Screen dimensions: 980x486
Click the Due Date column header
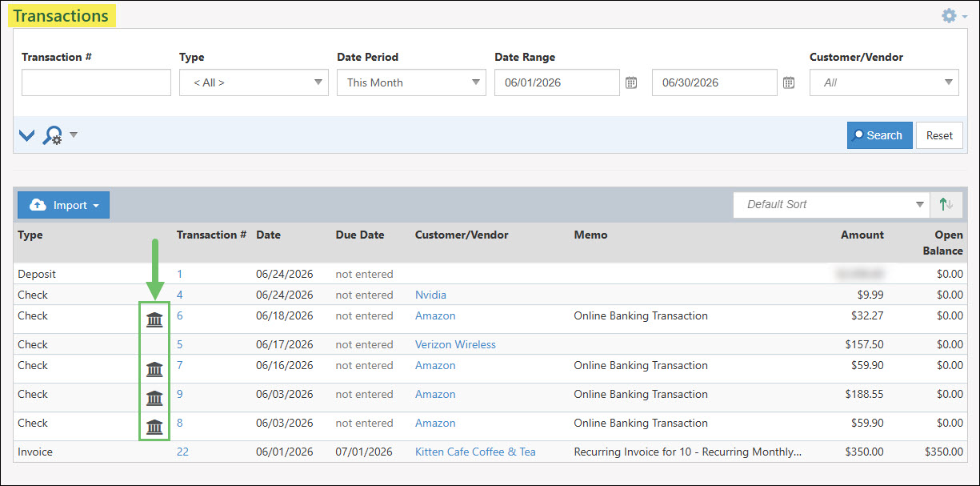pyautogui.click(x=360, y=235)
